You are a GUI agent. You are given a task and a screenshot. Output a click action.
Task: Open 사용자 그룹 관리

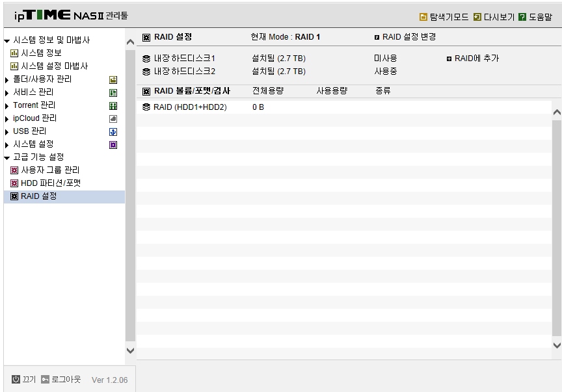coord(50,170)
